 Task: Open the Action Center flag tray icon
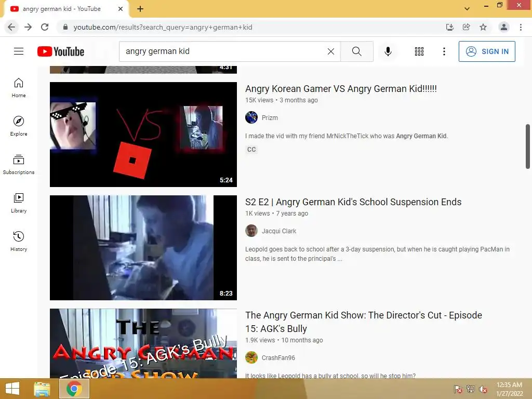coord(458,389)
